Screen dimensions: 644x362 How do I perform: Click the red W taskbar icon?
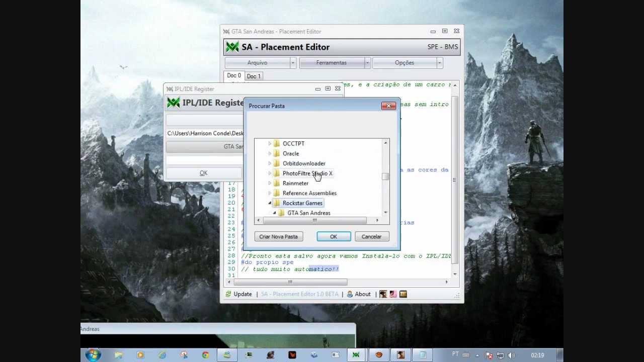pos(292,355)
